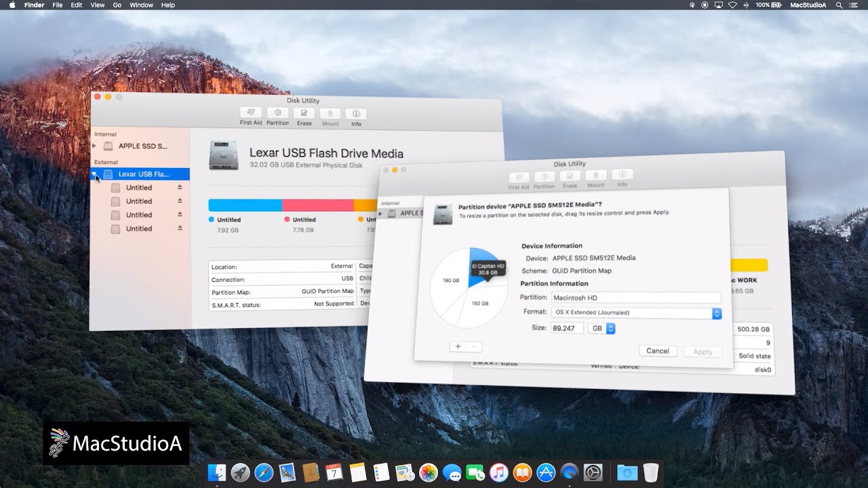Open Reminders from the Dock
The height and width of the screenshot is (488, 868).
[381, 472]
